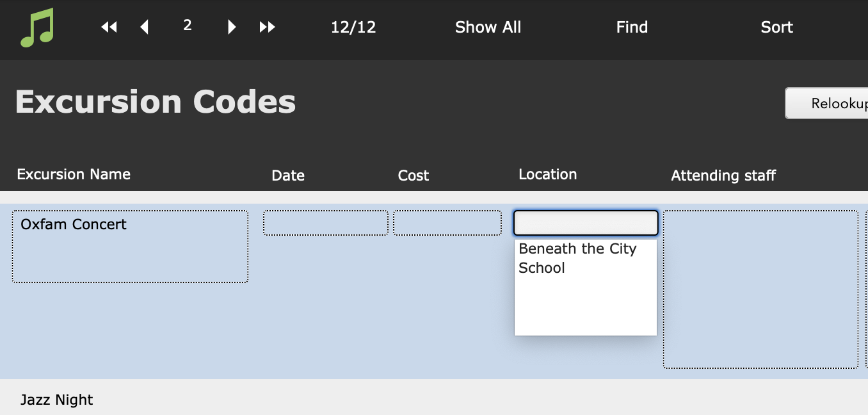The width and height of the screenshot is (868, 415).
Task: Select the Jazz Night record row
Action: coord(434,397)
